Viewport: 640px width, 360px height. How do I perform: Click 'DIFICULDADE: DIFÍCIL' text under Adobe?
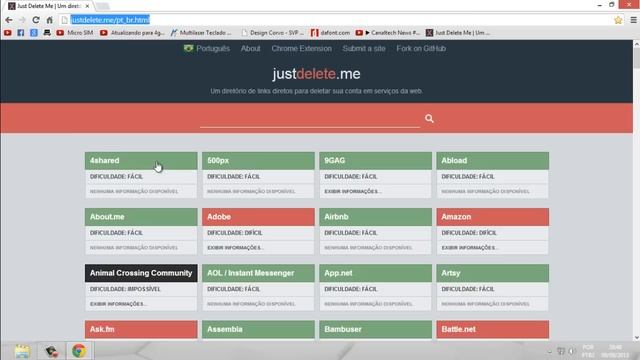pyautogui.click(x=235, y=233)
